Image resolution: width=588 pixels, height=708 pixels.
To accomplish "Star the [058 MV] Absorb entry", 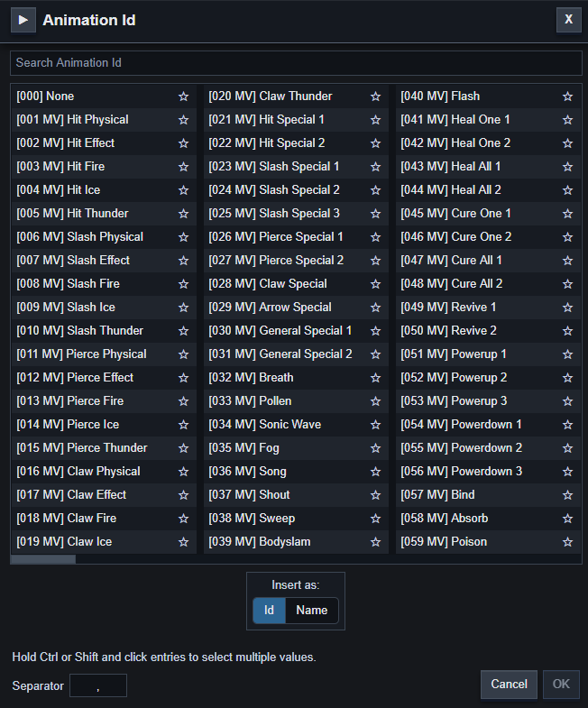I will tap(567, 519).
